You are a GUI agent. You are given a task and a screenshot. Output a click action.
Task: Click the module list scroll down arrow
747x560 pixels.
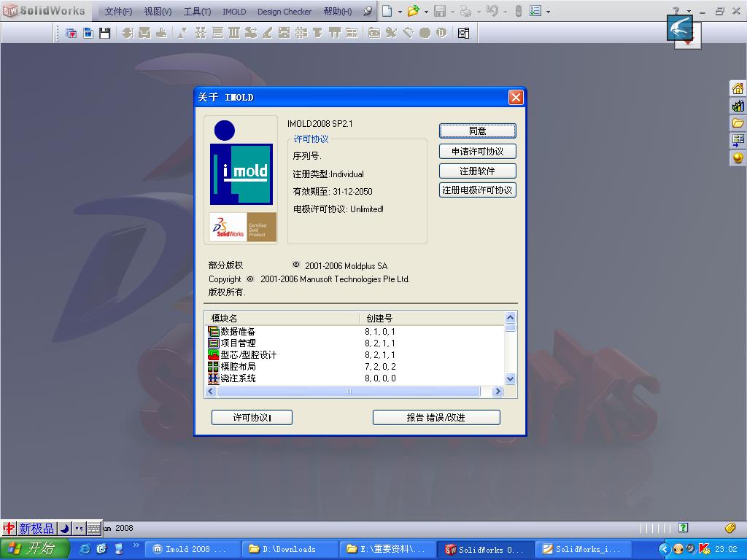510,379
